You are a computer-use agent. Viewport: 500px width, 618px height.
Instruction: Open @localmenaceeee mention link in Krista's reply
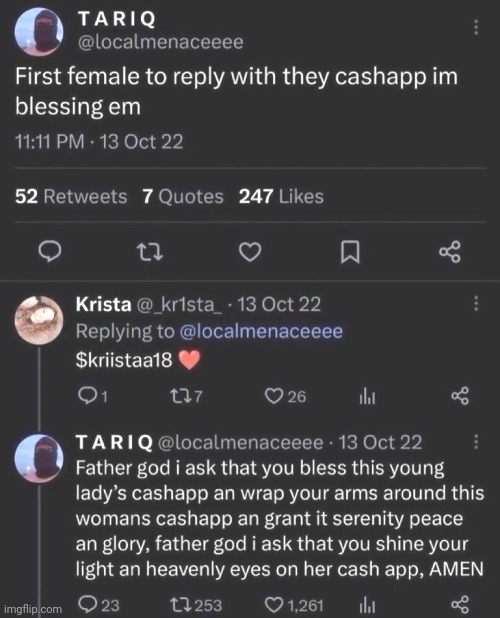tap(261, 331)
